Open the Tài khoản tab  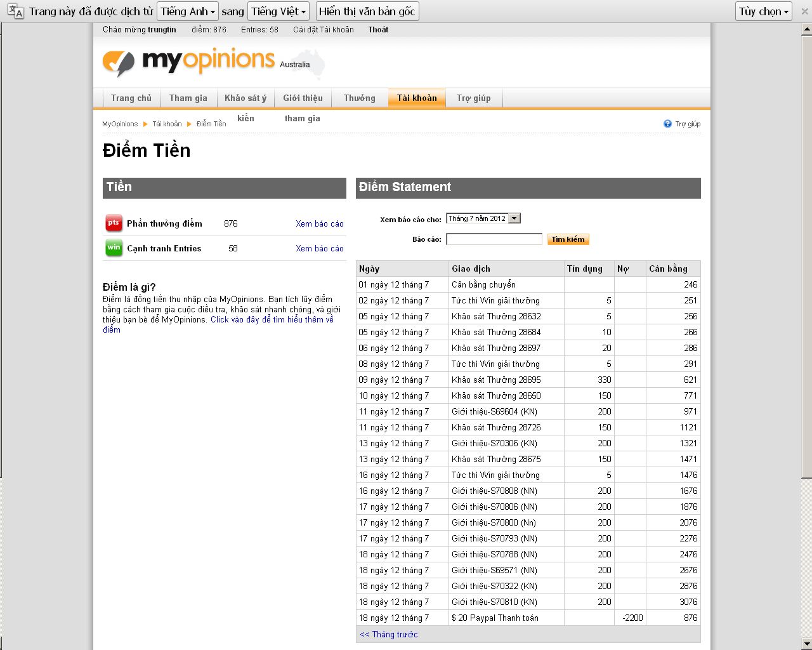pos(417,98)
